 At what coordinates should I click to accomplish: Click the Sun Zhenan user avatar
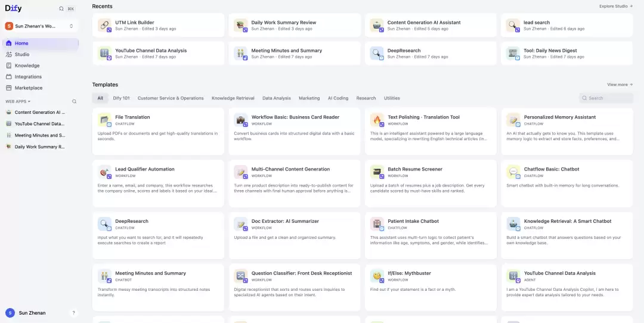click(10, 313)
